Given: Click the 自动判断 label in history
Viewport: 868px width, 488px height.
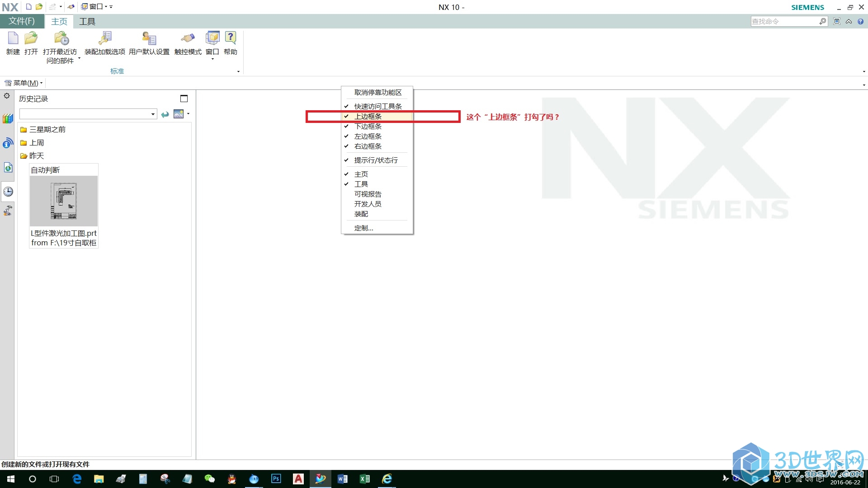Looking at the screenshot, I should 45,170.
